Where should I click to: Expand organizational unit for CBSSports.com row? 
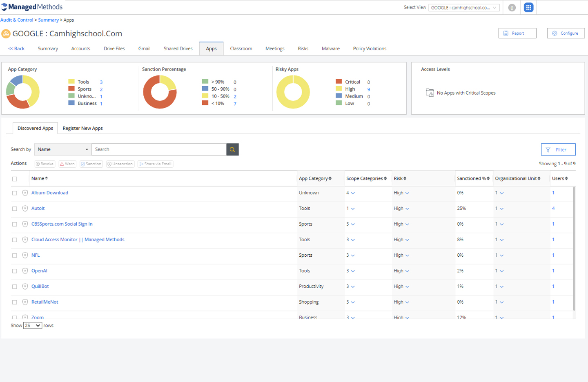(502, 224)
